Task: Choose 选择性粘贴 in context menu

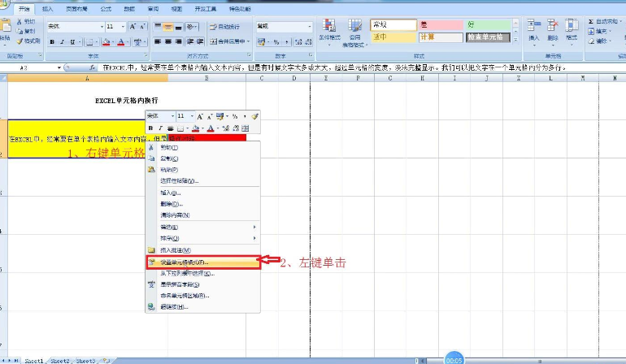Action: pyautogui.click(x=203, y=181)
